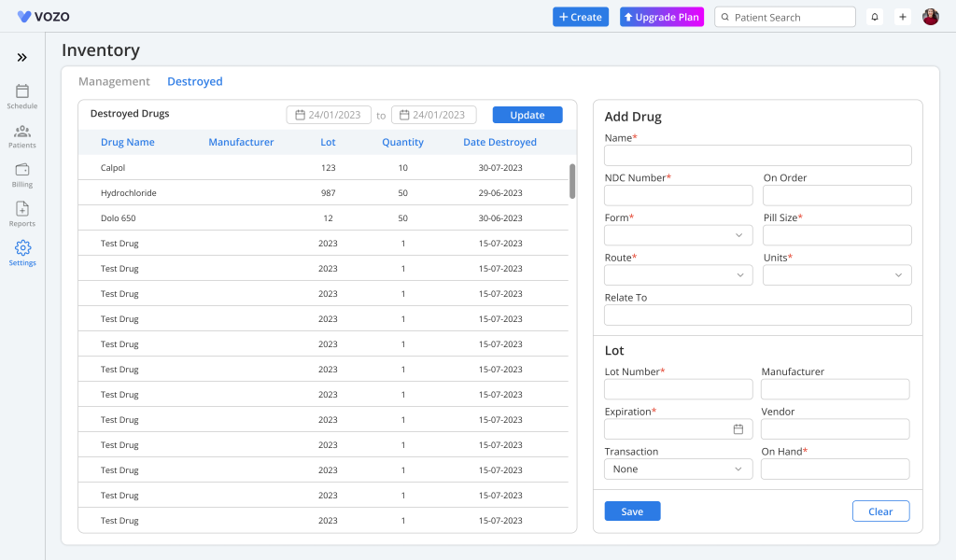Focus the lot Manufacturer input field
The height and width of the screenshot is (560, 956).
[836, 389]
